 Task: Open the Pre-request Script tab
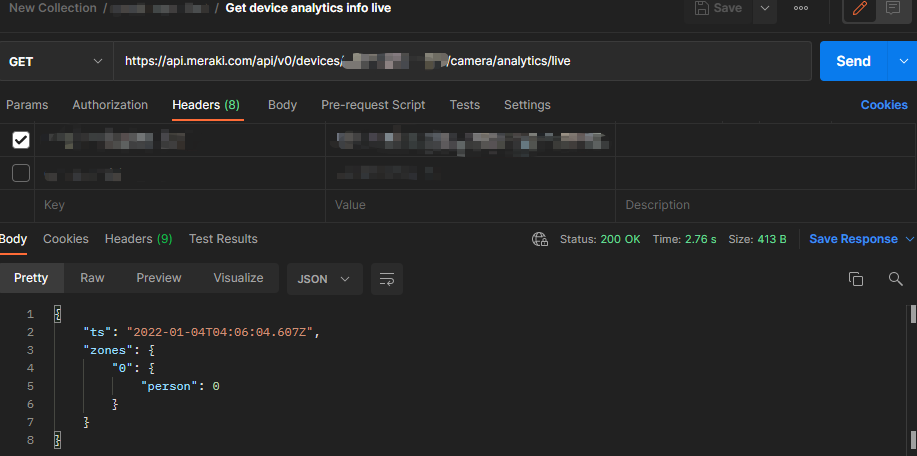pyautogui.click(x=373, y=105)
